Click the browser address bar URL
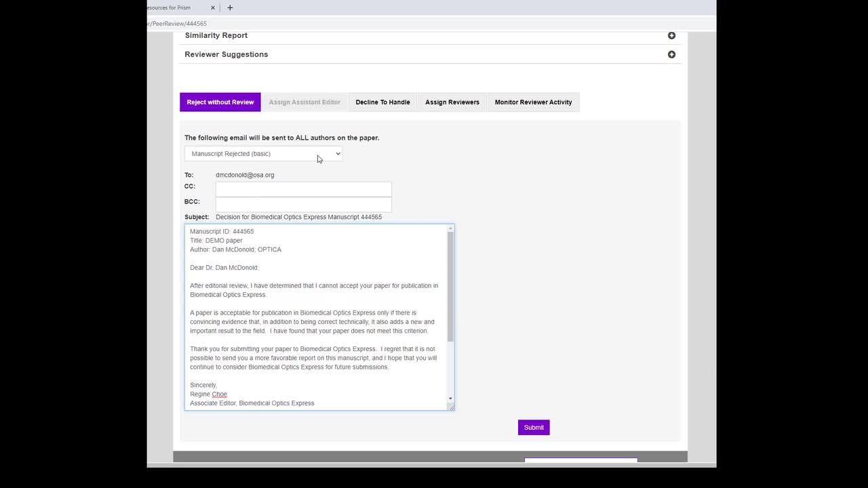This screenshot has width=868, height=488. 176,24
